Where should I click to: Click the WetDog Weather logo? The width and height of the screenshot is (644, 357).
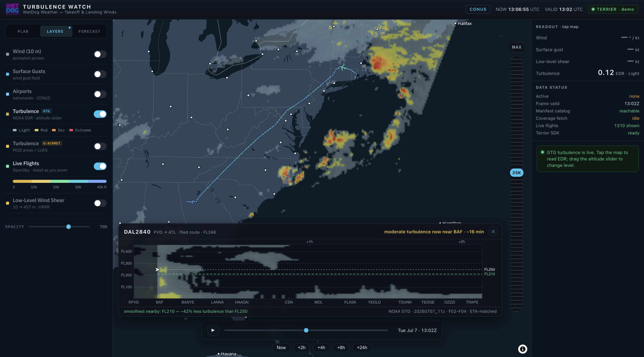13,9
